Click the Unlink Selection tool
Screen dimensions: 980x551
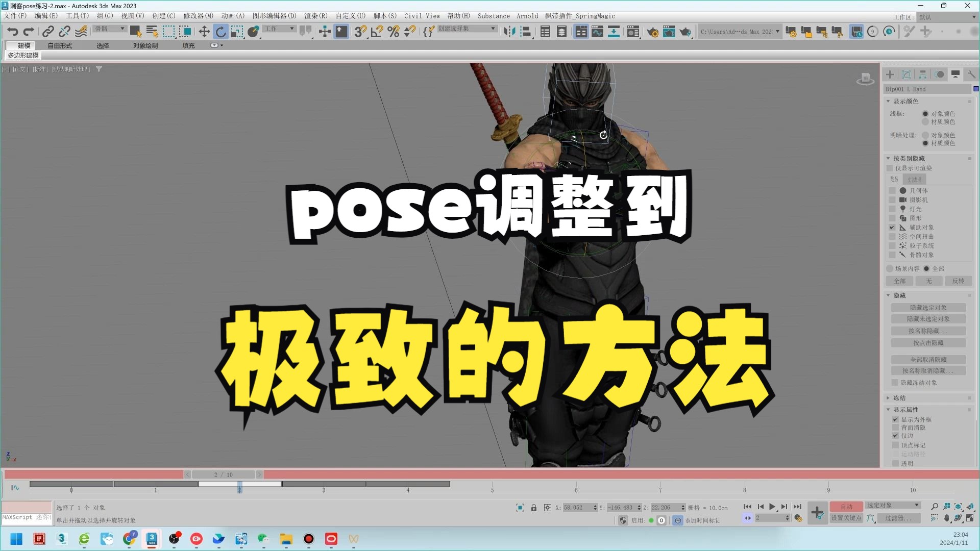coord(64,32)
